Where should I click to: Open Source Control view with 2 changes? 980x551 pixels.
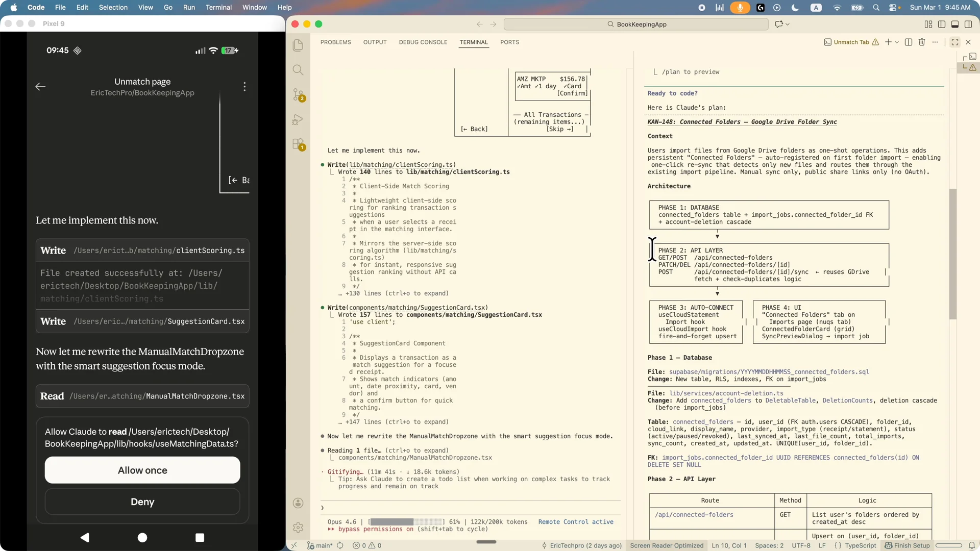click(298, 95)
